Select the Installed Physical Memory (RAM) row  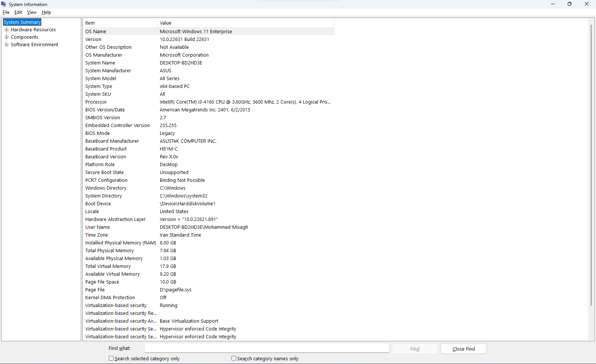point(209,243)
